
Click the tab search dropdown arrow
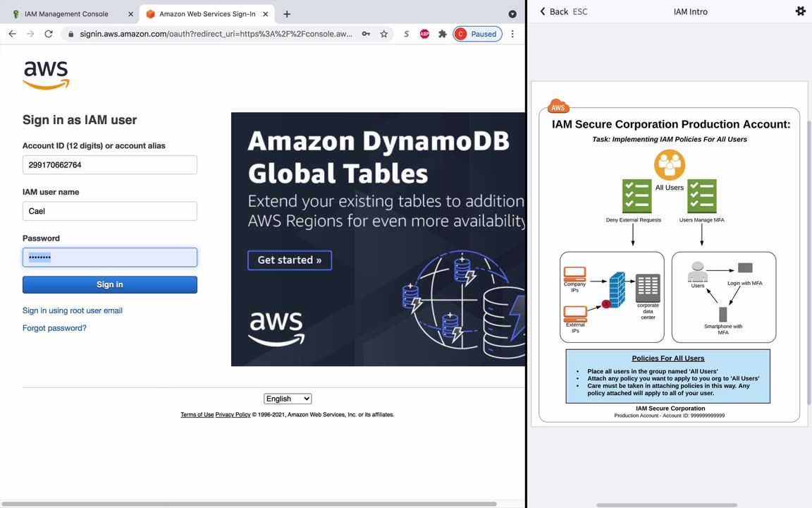tap(512, 14)
